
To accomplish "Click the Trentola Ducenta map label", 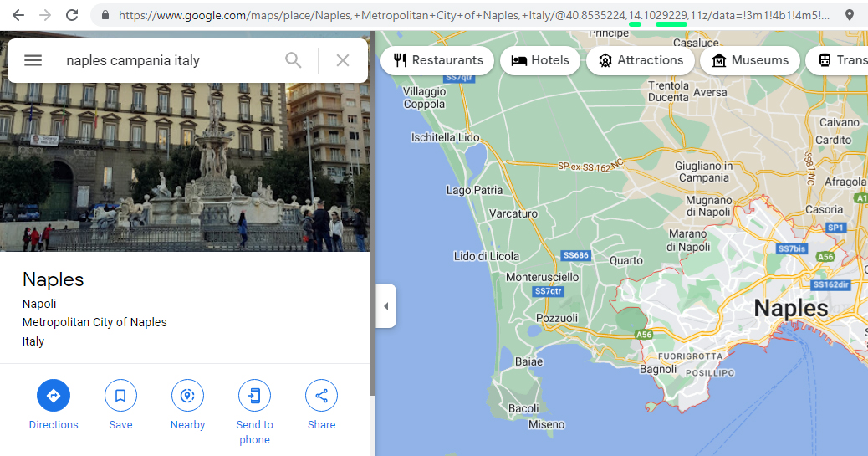I will pos(668,91).
